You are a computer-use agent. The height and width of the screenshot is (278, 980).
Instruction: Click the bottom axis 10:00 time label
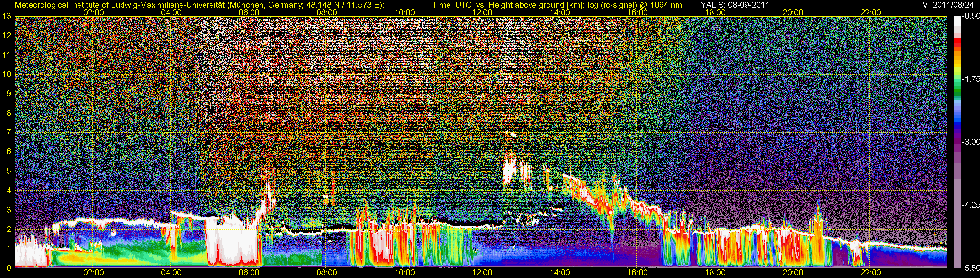404,273
